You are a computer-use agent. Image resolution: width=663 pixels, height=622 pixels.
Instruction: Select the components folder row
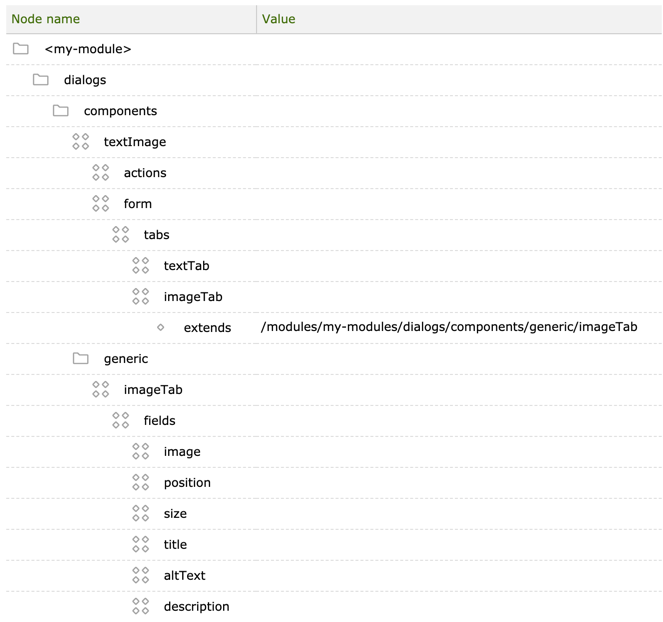point(334,111)
